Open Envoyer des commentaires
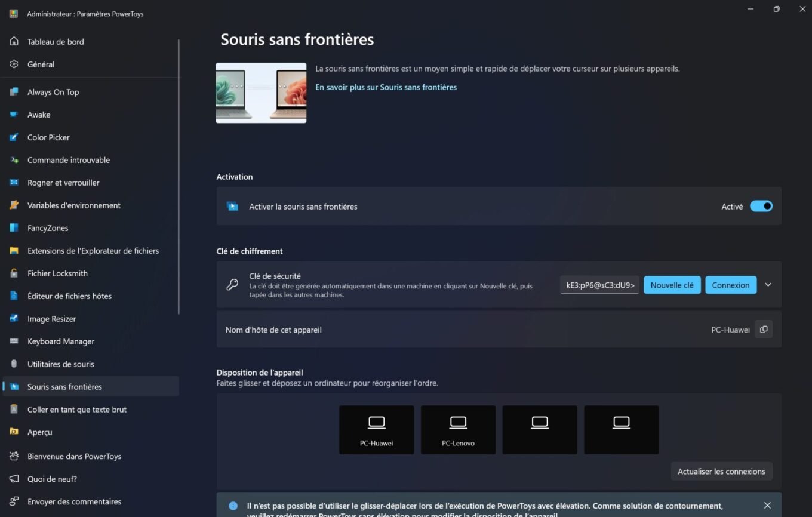The image size is (812, 517). coord(91,501)
